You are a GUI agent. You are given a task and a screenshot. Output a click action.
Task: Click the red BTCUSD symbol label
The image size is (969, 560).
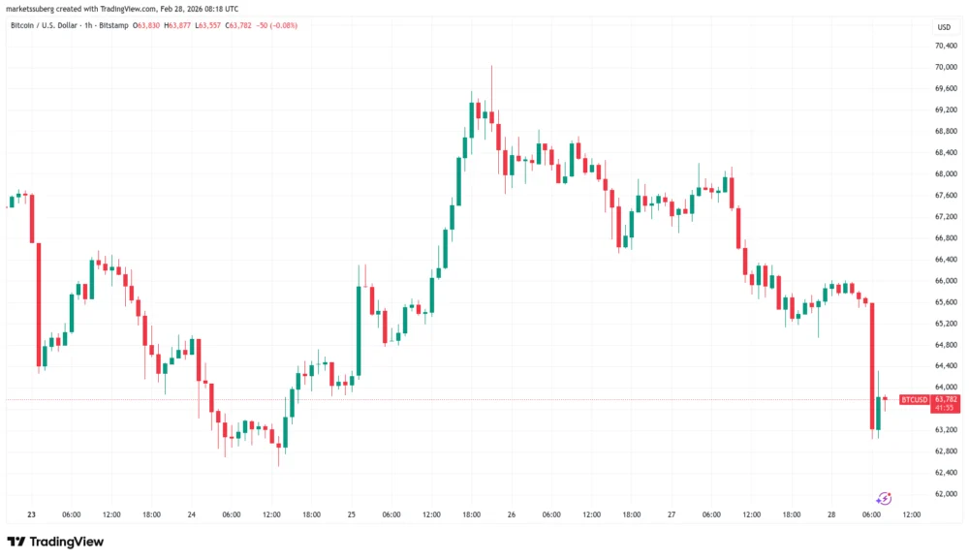tap(914, 399)
